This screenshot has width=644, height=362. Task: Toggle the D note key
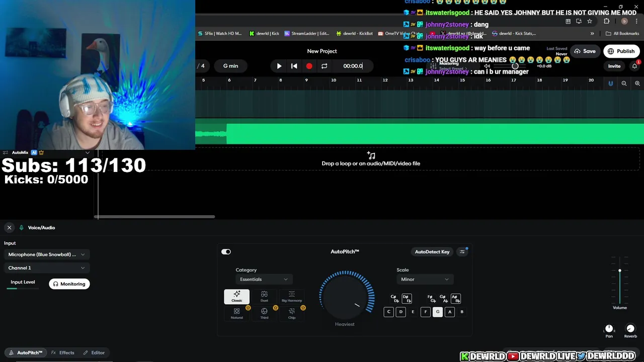click(401, 312)
